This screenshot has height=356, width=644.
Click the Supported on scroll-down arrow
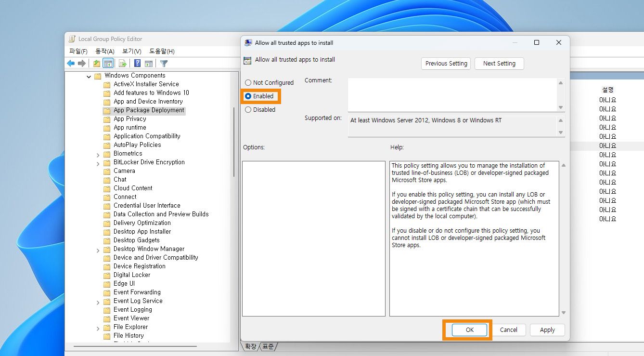[561, 132]
